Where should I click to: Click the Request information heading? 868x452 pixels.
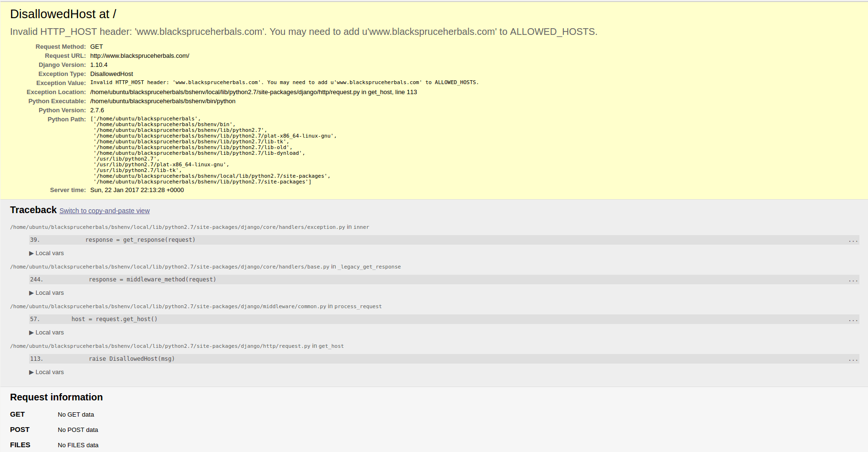point(56,398)
